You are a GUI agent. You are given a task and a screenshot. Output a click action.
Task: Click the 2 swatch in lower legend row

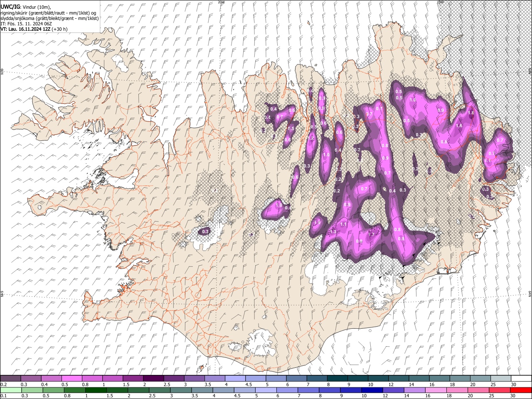[139, 390]
